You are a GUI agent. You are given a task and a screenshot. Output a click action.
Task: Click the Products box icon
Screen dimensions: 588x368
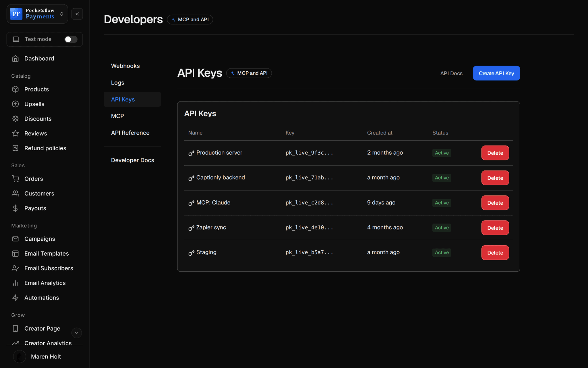pos(16,89)
